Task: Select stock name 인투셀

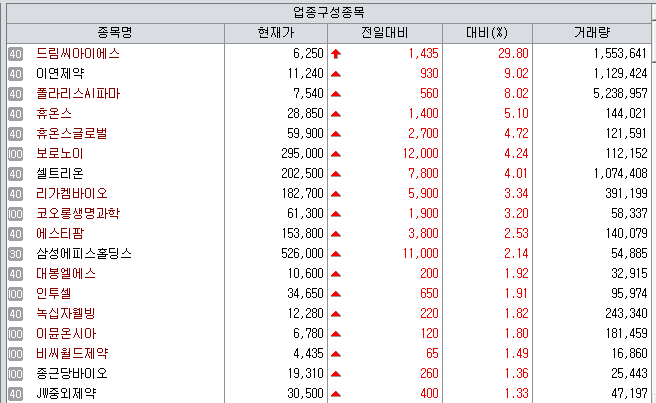Action: click(x=54, y=294)
